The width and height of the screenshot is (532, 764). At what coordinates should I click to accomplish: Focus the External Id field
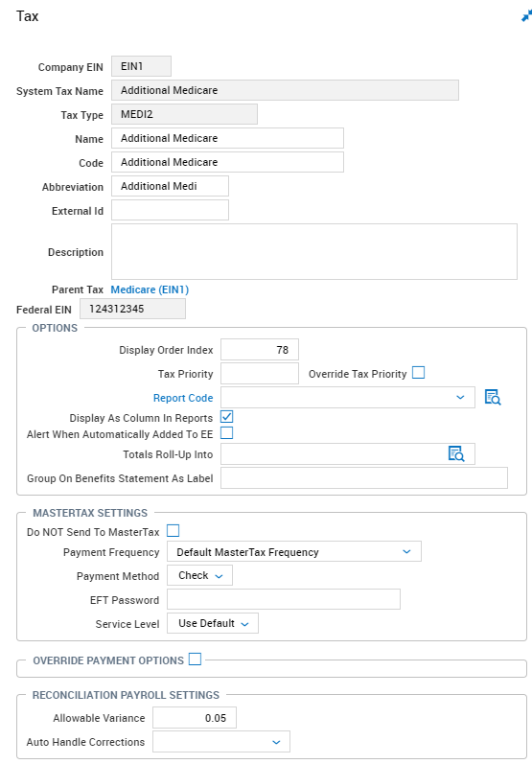click(x=170, y=210)
